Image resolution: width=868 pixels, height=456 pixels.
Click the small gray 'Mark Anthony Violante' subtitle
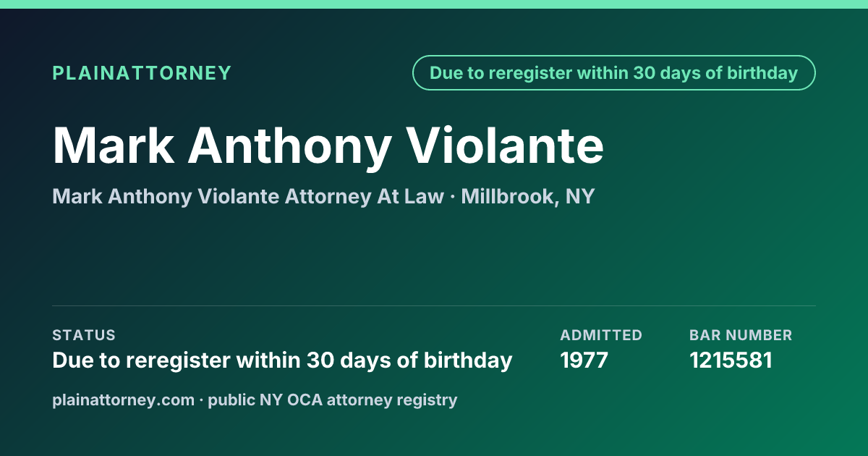[169, 197]
